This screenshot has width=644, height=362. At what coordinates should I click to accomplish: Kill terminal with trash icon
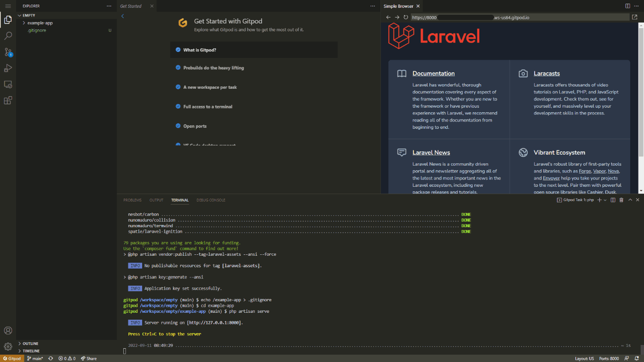[x=621, y=200]
